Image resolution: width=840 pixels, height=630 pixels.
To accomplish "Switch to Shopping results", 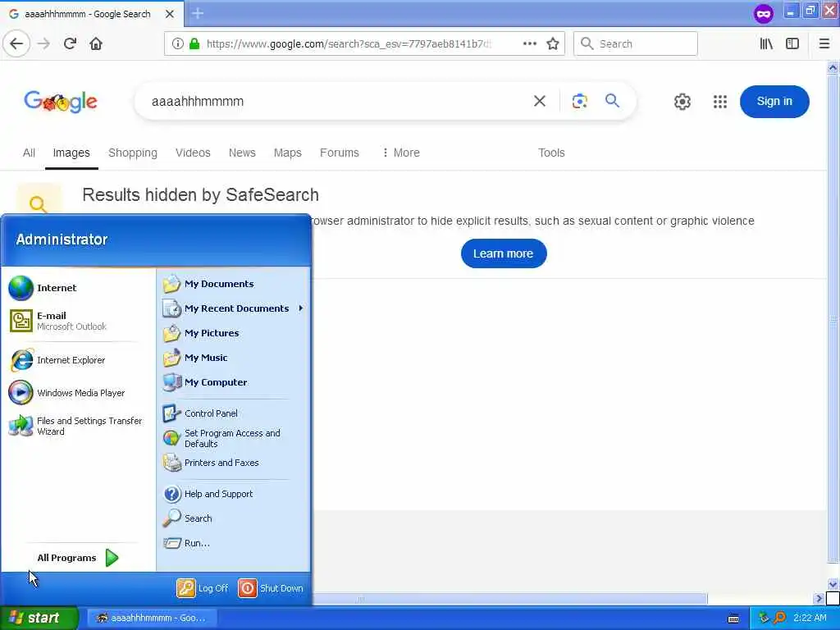I will click(133, 153).
